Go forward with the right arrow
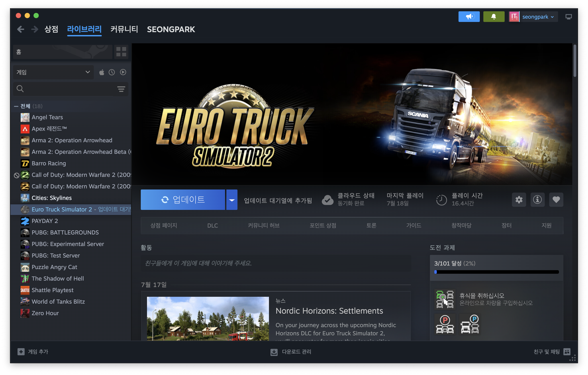 click(35, 29)
